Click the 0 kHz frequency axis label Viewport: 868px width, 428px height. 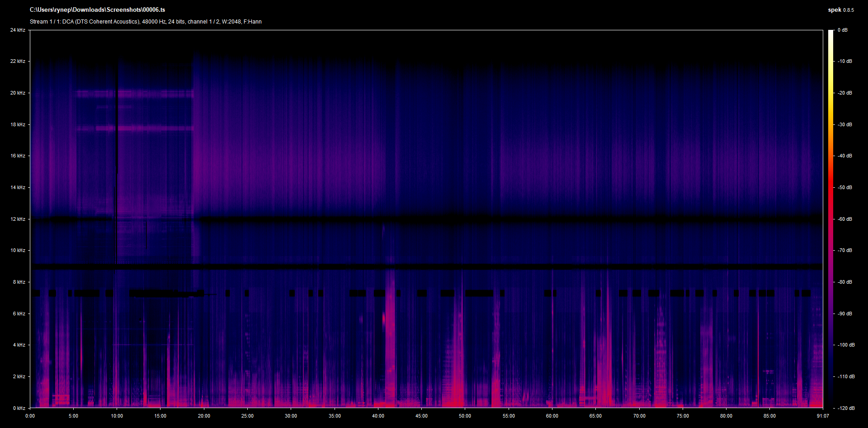(x=19, y=408)
